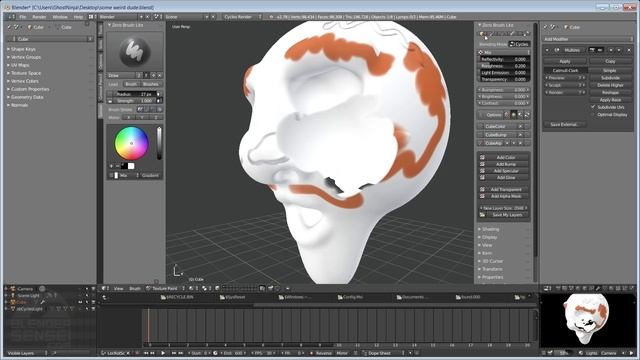Viewport: 640px width, 360px height.
Task: Click the 3D view axis widget icon
Action: [178, 270]
